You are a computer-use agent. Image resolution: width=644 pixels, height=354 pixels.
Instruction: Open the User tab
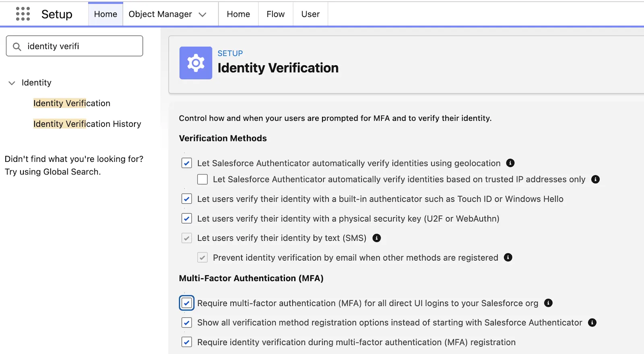coord(310,14)
